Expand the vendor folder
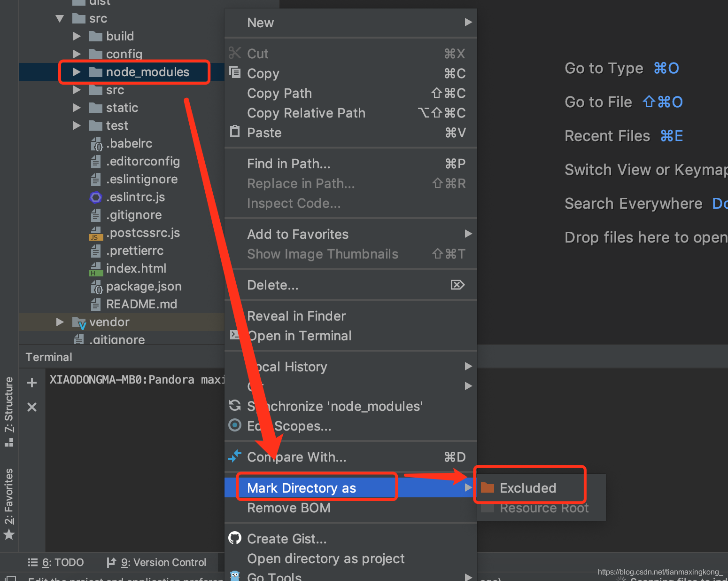 (x=60, y=322)
